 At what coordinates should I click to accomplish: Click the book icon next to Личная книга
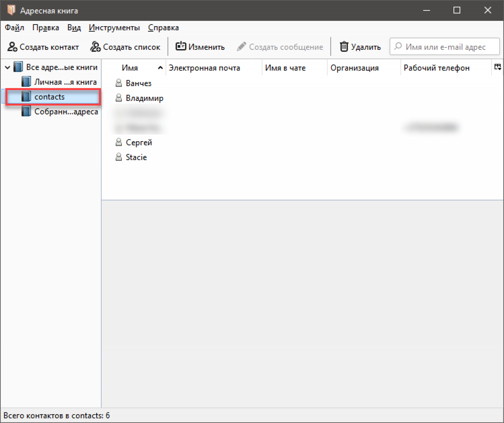(x=26, y=82)
